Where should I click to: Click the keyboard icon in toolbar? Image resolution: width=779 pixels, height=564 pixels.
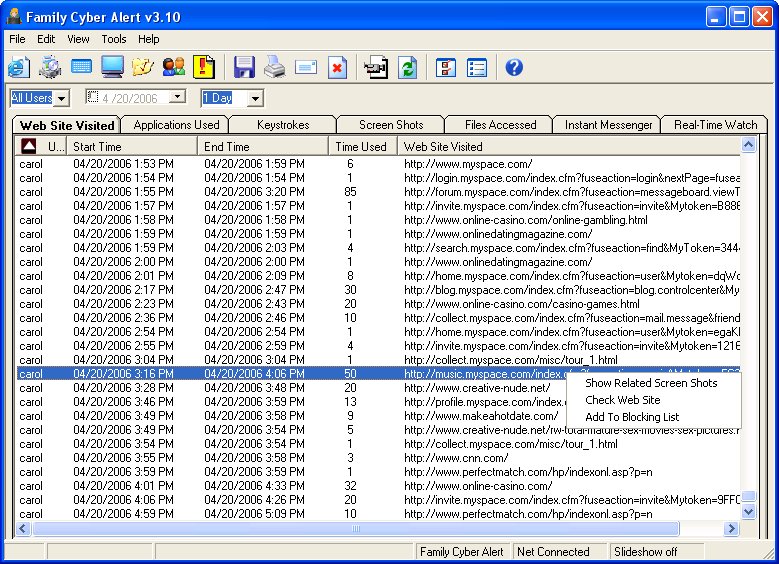coord(81,68)
